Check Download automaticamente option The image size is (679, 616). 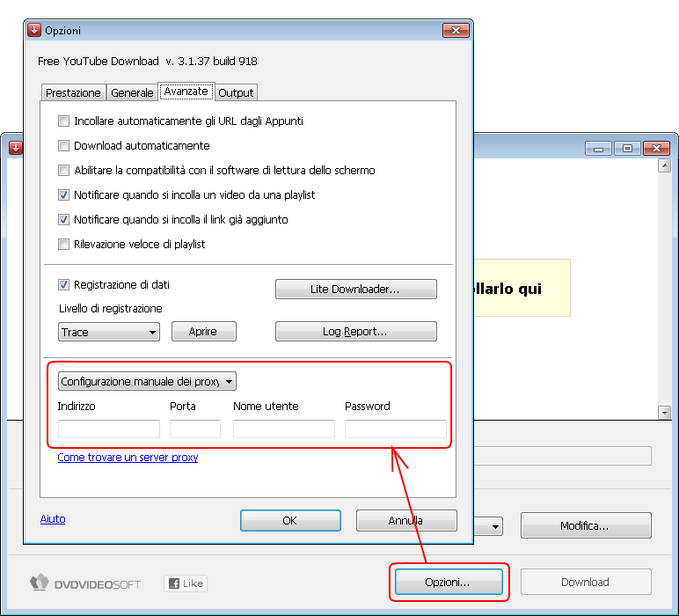point(63,145)
